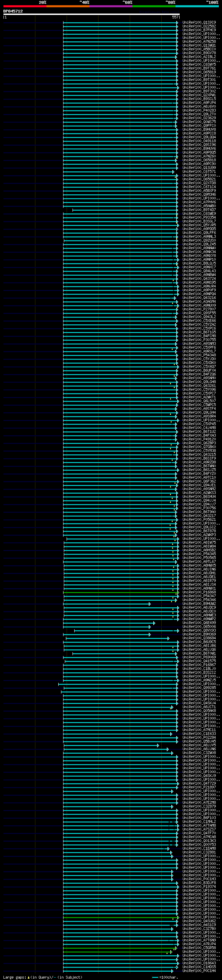
Task: Select the UniRef100_A2WKP3 label
Action: coord(199,535)
